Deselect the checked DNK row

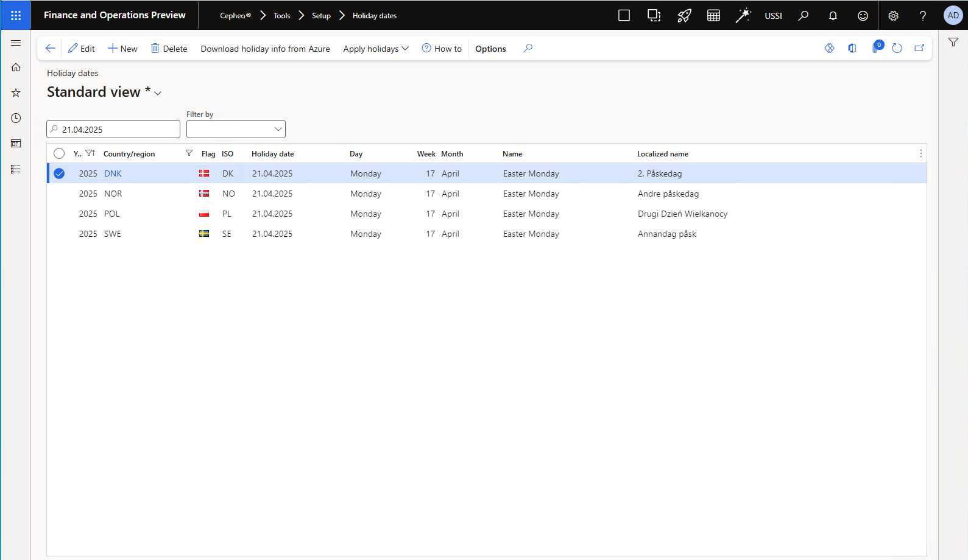click(x=59, y=173)
